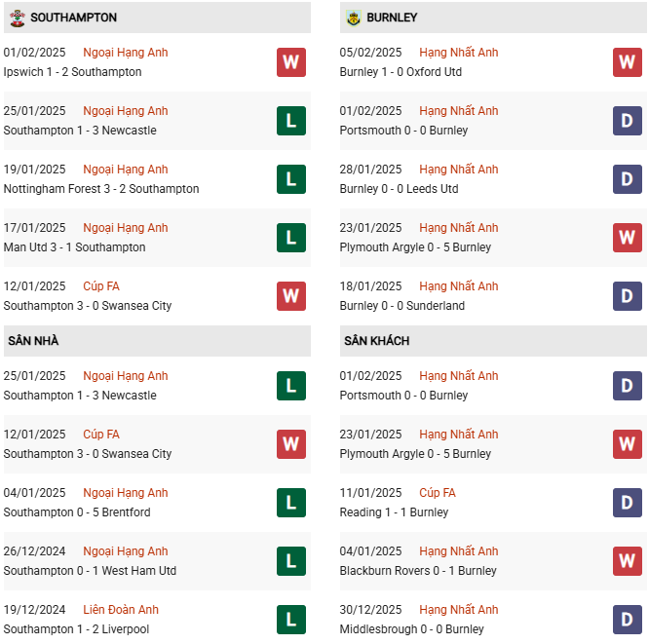Click the W badge for Burnley vs Oxford Utd

pos(628,62)
